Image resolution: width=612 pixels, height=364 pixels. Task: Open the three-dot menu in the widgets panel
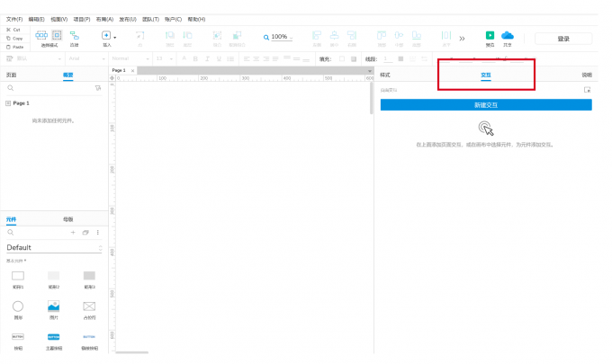[x=97, y=232]
